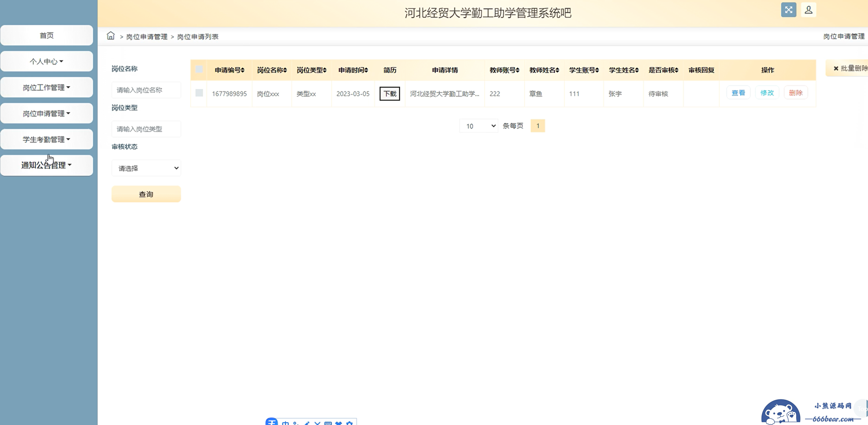Click the page title 河北经贸大学勤工助学管理系统吧

[488, 13]
